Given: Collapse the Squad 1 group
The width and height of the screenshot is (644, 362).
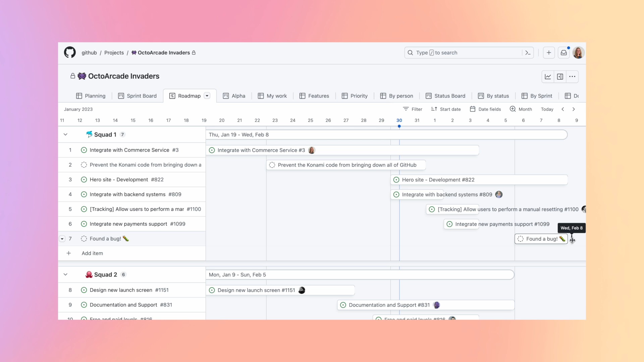Looking at the screenshot, I should pos(65,134).
